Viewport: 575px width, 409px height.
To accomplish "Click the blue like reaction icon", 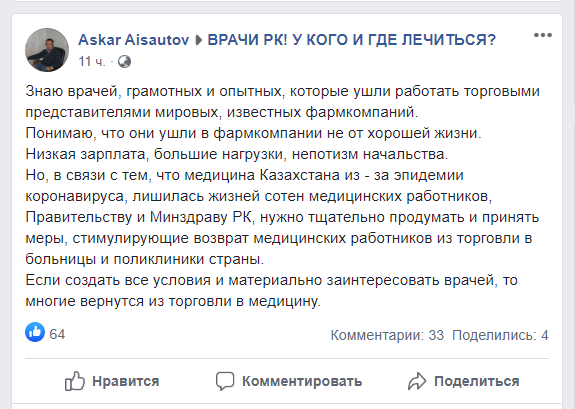I will 35,332.
